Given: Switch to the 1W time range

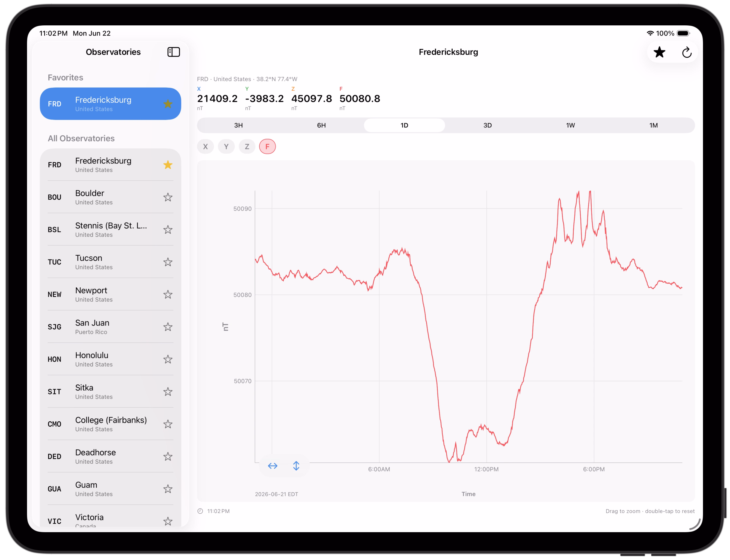Looking at the screenshot, I should (x=571, y=125).
